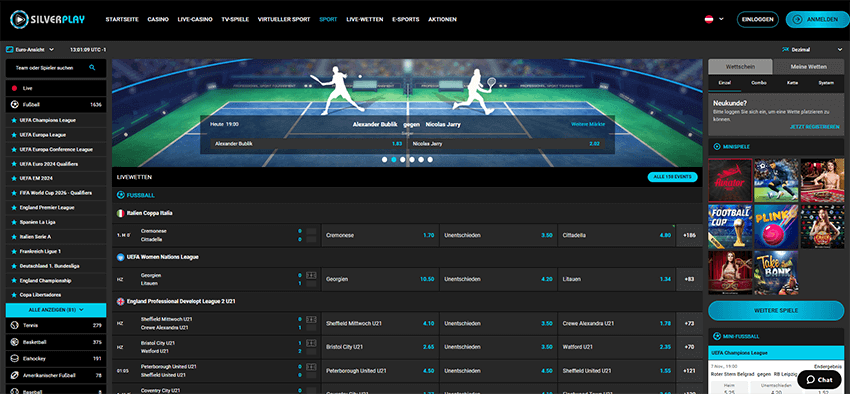
Task: Select first banner carousel dot
Action: (x=384, y=160)
